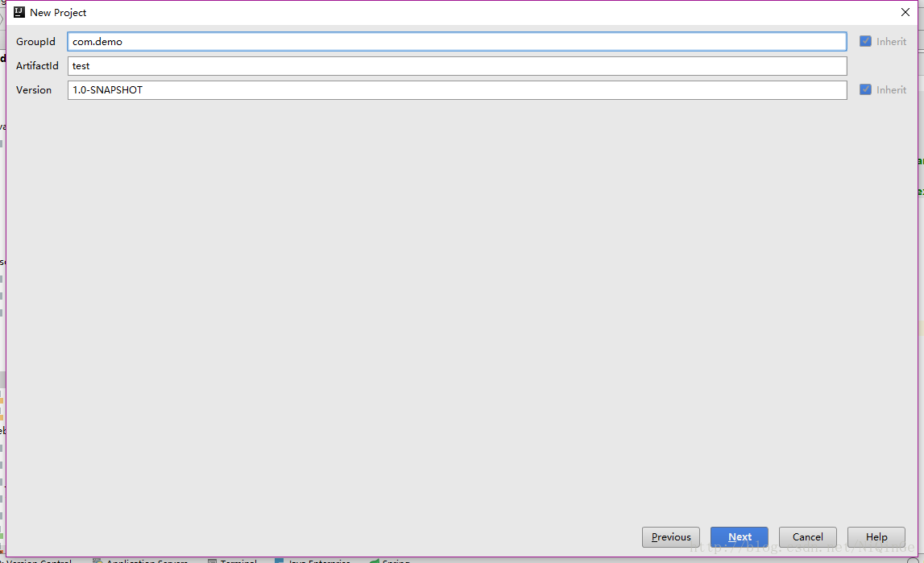924x563 pixels.
Task: Cancel the New Project wizard
Action: (x=807, y=537)
